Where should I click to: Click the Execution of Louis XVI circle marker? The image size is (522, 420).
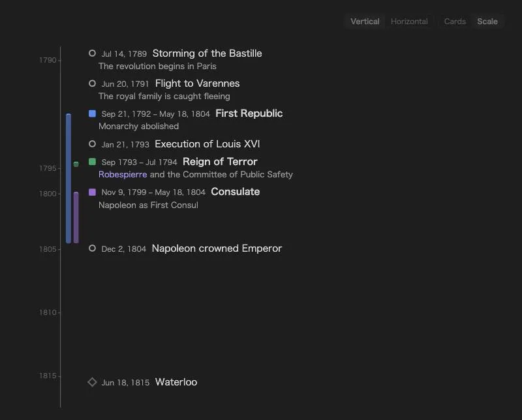(x=92, y=143)
